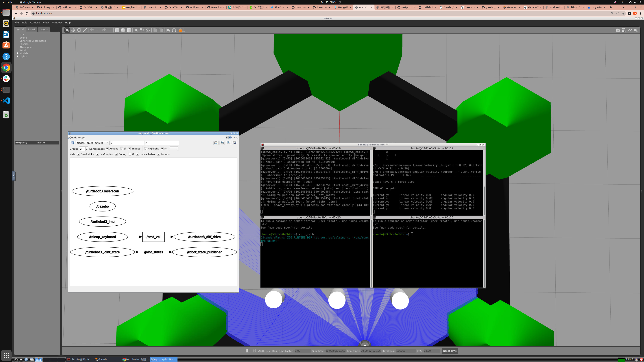Open the Gazebo data logger icon
This screenshot has height=362, width=644.
[x=624, y=30]
